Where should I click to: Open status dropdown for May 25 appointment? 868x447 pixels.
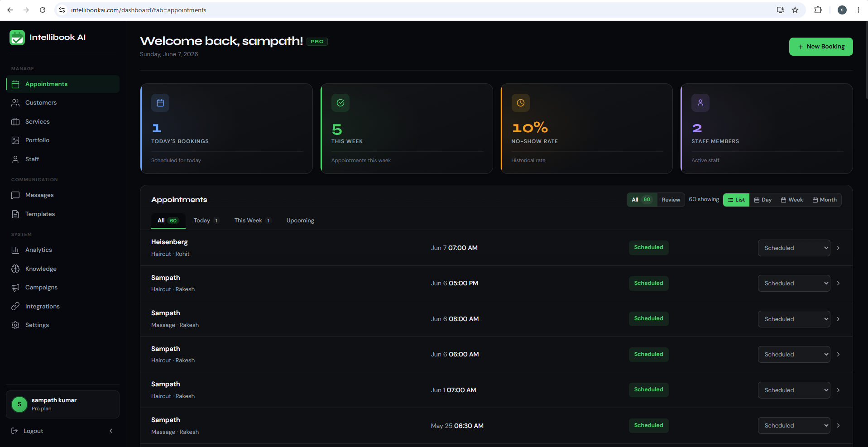[794, 426]
